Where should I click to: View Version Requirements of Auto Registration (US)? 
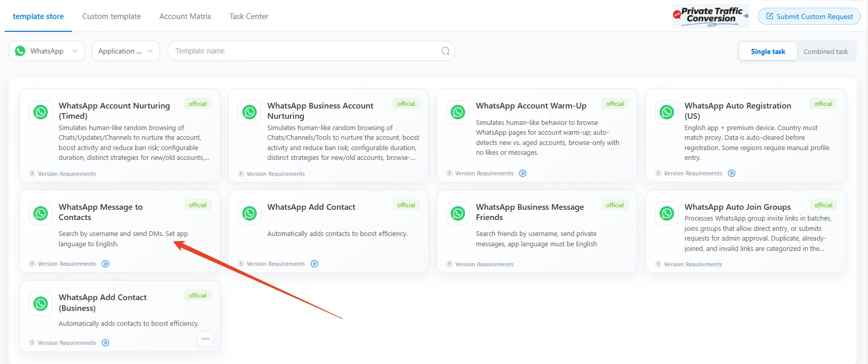coord(693,173)
